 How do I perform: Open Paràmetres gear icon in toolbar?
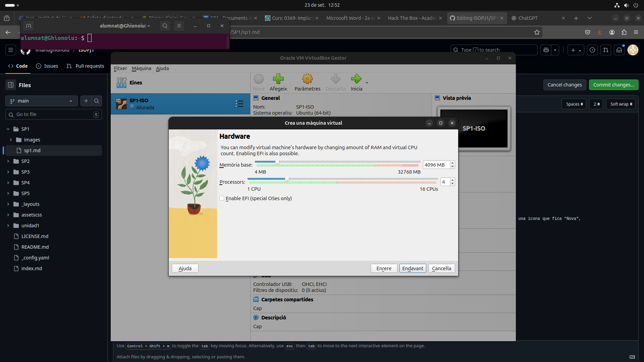[307, 79]
